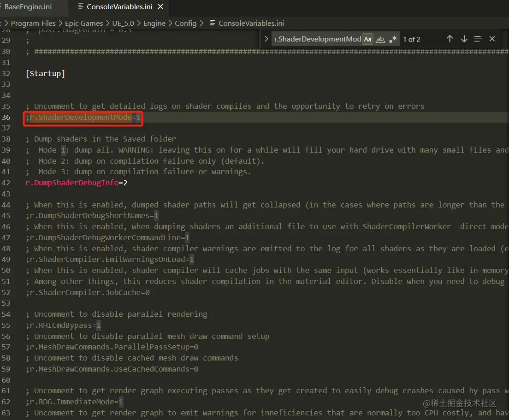Screen dimensions: 509x420
Task: Click r.DumpShaderDebugInfo=2 setting
Action: [77, 183]
